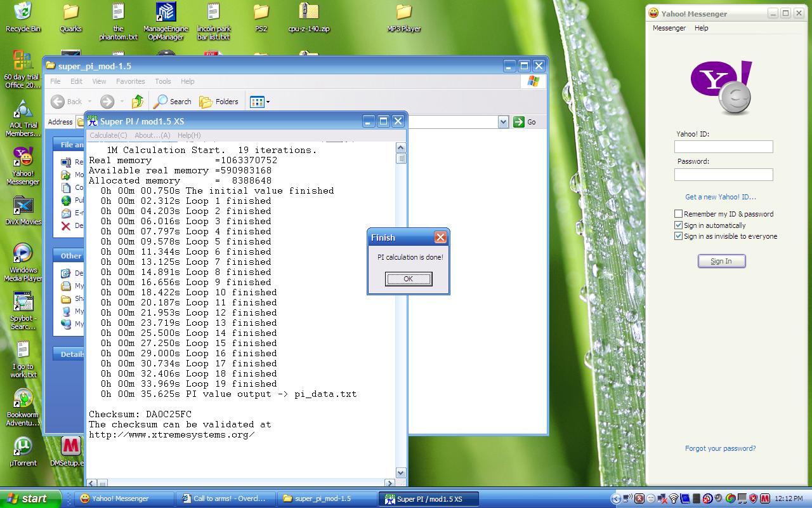Toggle Folders pane in Explorer toolbar
812x508 pixels.
click(x=219, y=102)
